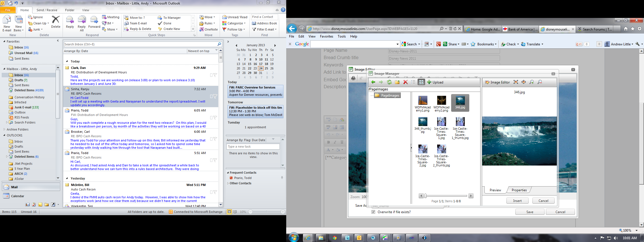Screen dimensions: 644x242
Task: Open the Notes shortcut icon in Outlook navigation
Action: tap(40, 204)
